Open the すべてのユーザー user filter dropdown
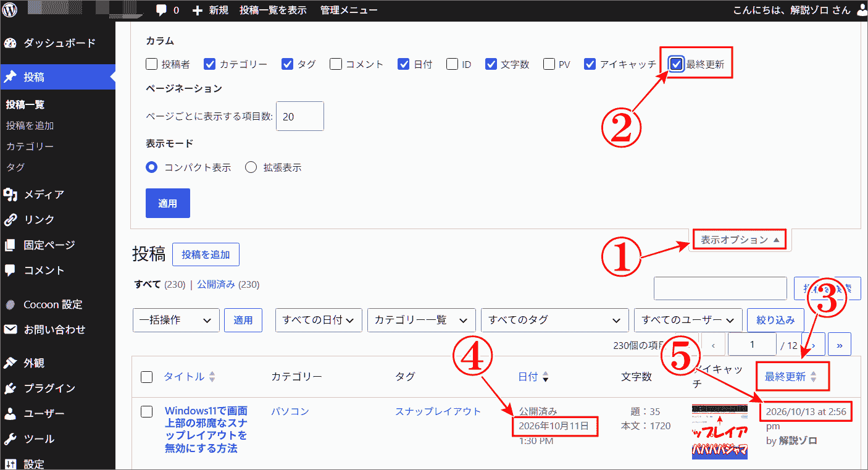Image resolution: width=868 pixels, height=470 pixels. pyautogui.click(x=688, y=320)
